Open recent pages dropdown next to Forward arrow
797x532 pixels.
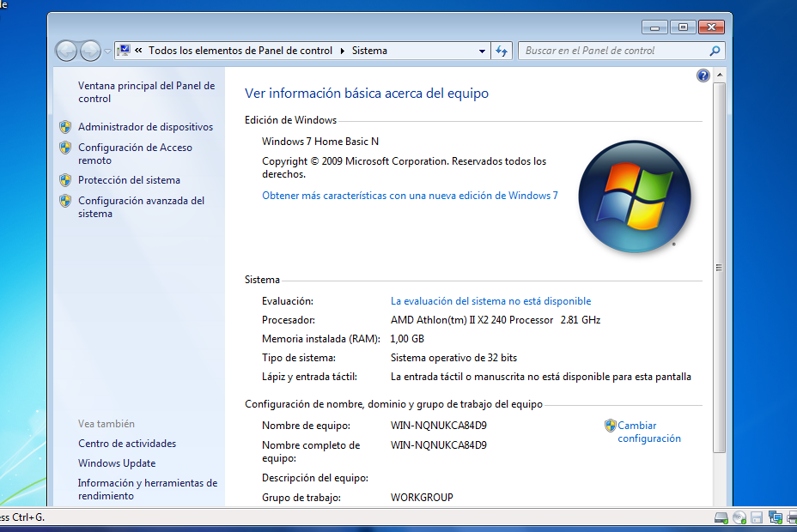(107, 51)
